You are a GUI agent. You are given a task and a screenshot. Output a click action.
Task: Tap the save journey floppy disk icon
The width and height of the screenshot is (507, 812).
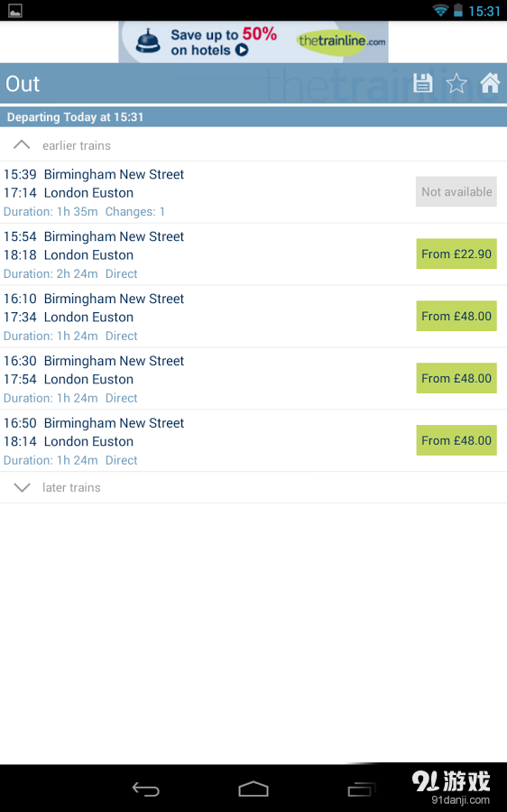(x=422, y=83)
